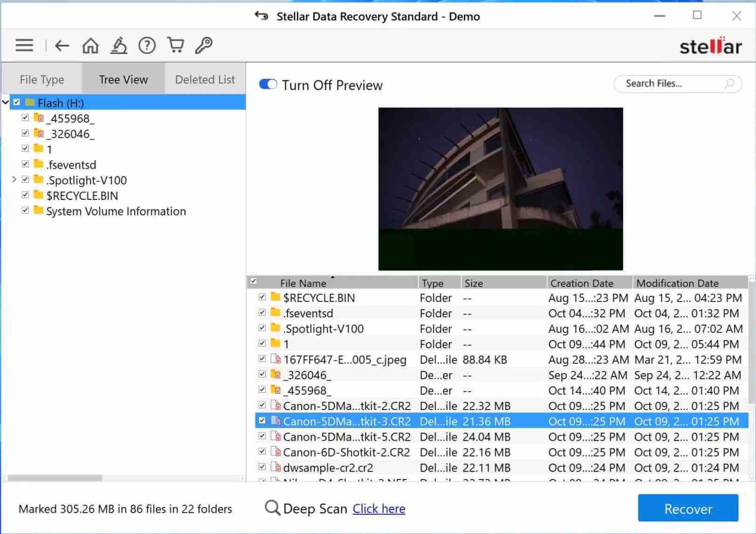756x534 pixels.
Task: Open the Deep Scan Click here link
Action: pyautogui.click(x=379, y=508)
